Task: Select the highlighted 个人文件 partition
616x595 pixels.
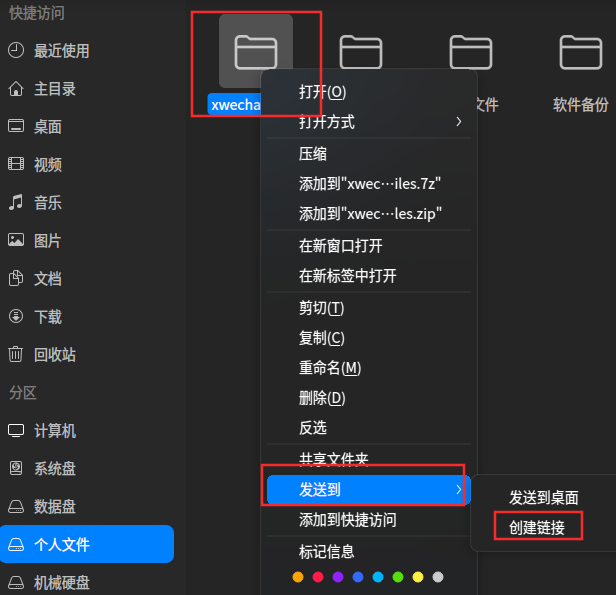Action: (x=87, y=544)
